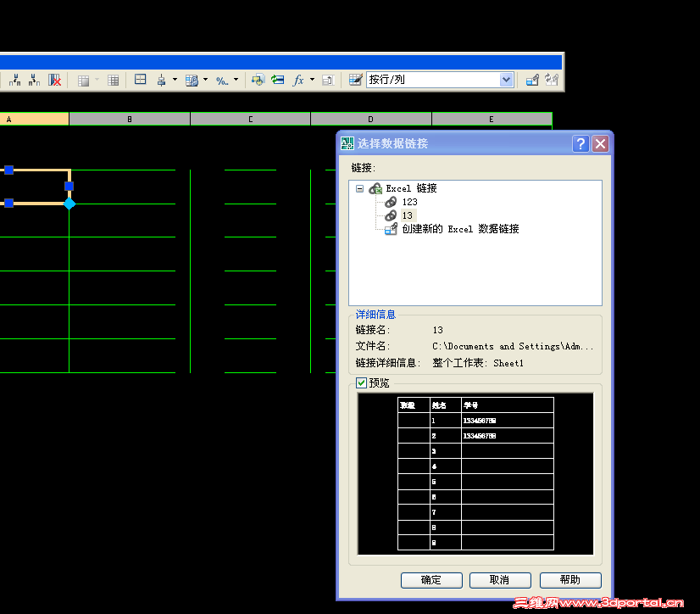
Task: Click the chain icon beside 13
Action: [x=391, y=215]
